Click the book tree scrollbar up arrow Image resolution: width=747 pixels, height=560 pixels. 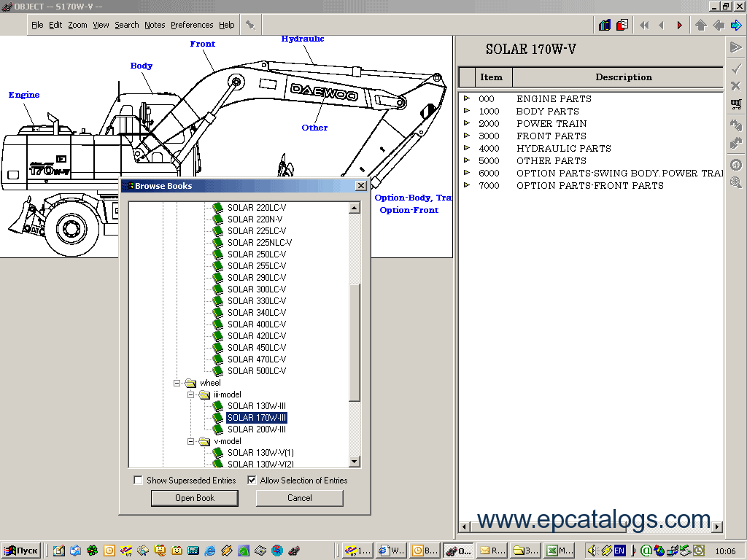[354, 208]
